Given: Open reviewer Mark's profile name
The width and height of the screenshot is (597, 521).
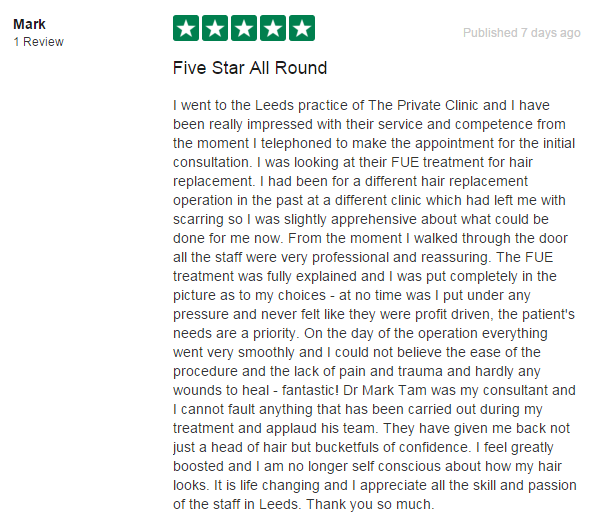Looking at the screenshot, I should 29,24.
